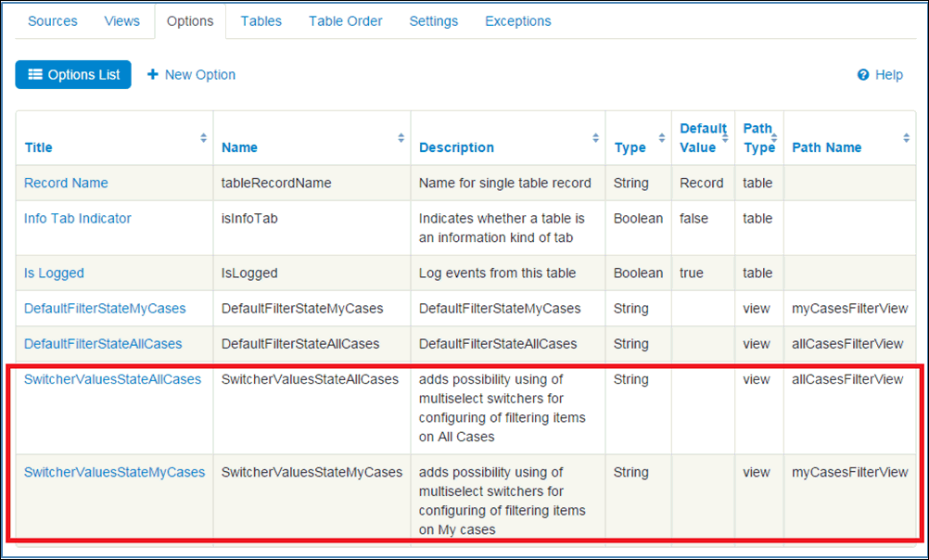The height and width of the screenshot is (560, 929).
Task: Open the Record Name option link
Action: pyautogui.click(x=66, y=184)
